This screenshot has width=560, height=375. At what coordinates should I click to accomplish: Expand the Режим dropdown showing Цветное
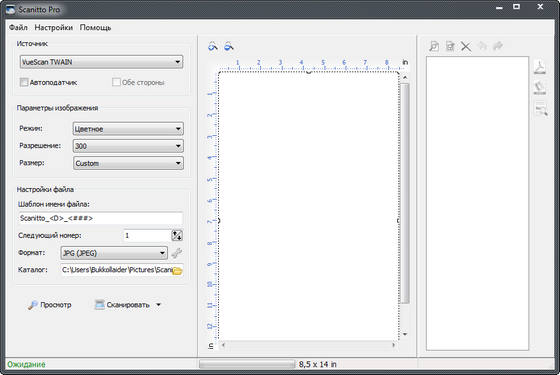click(128, 129)
